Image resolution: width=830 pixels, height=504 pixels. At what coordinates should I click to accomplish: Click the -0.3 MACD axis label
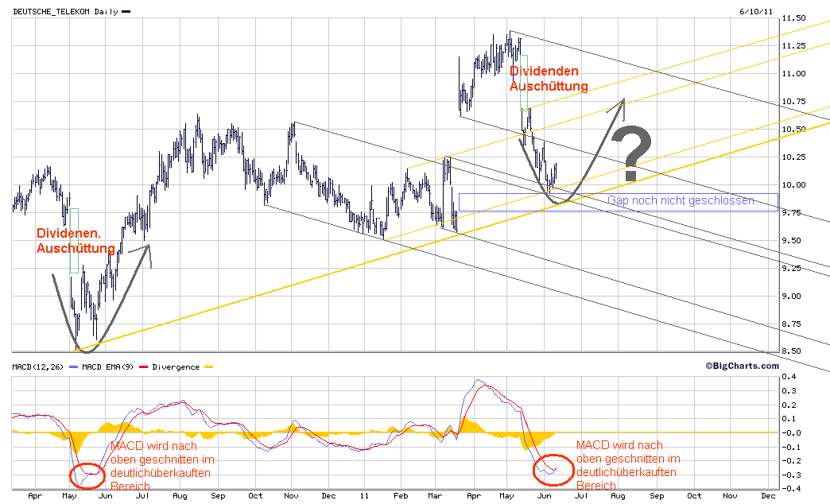(x=790, y=475)
